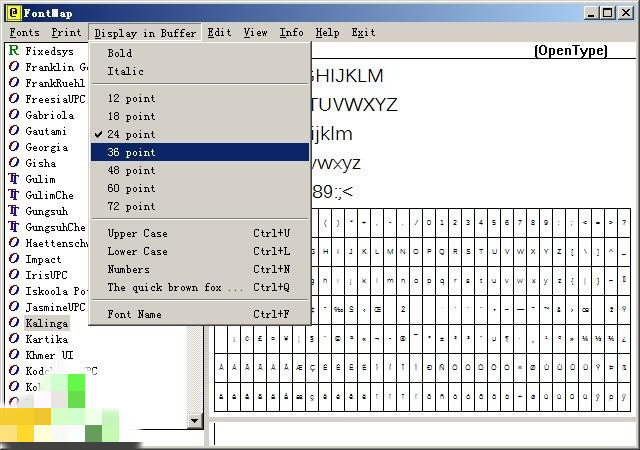Image resolution: width=640 pixels, height=450 pixels.
Task: Open the Print menu
Action: click(x=66, y=33)
